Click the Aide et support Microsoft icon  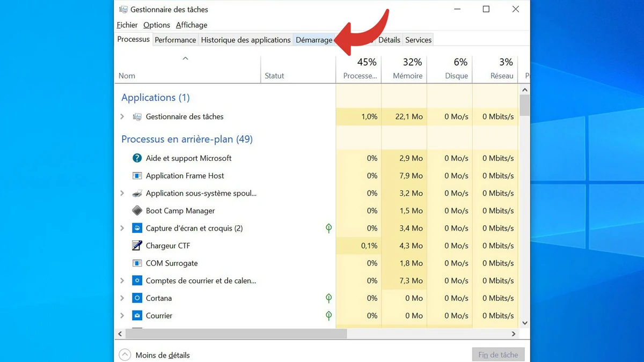point(137,158)
